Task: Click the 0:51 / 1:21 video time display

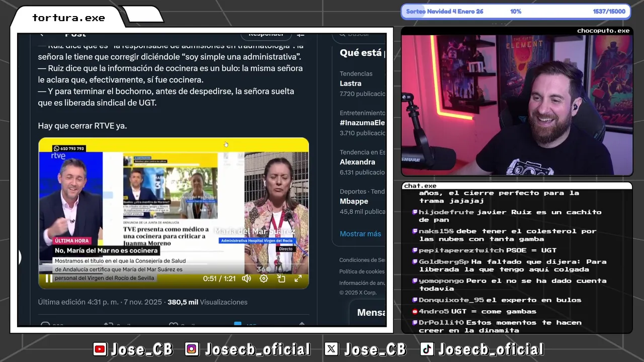Action: tap(219, 279)
